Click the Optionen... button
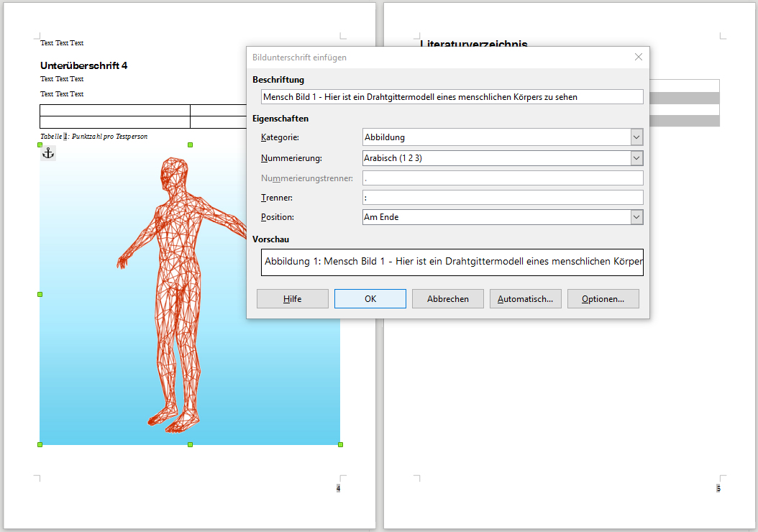This screenshot has height=532, width=758. (603, 299)
